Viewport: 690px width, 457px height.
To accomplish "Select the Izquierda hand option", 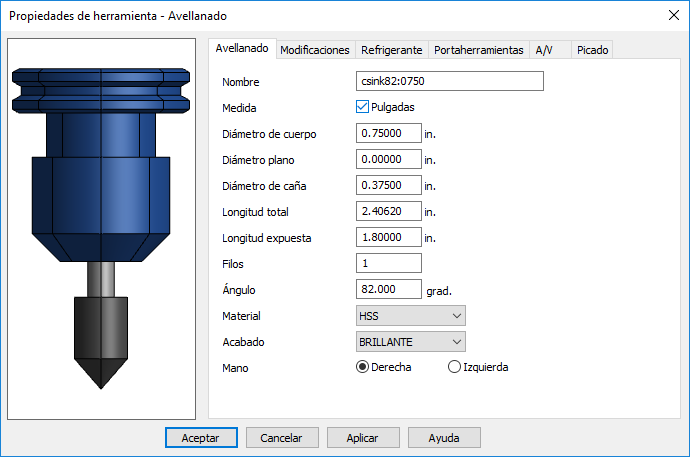I will coord(454,367).
